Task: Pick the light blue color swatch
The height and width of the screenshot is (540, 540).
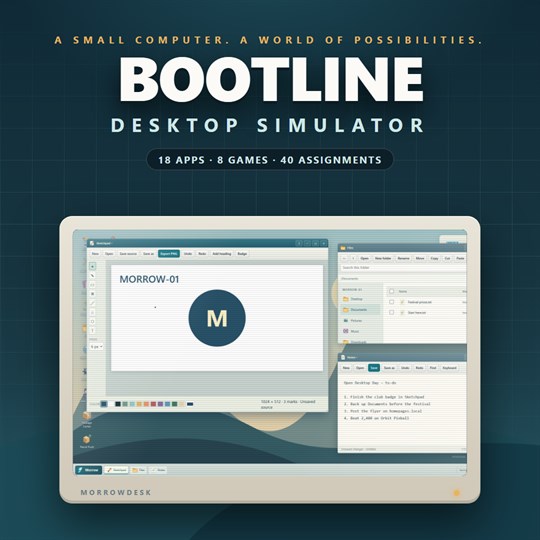Action: pos(132,404)
